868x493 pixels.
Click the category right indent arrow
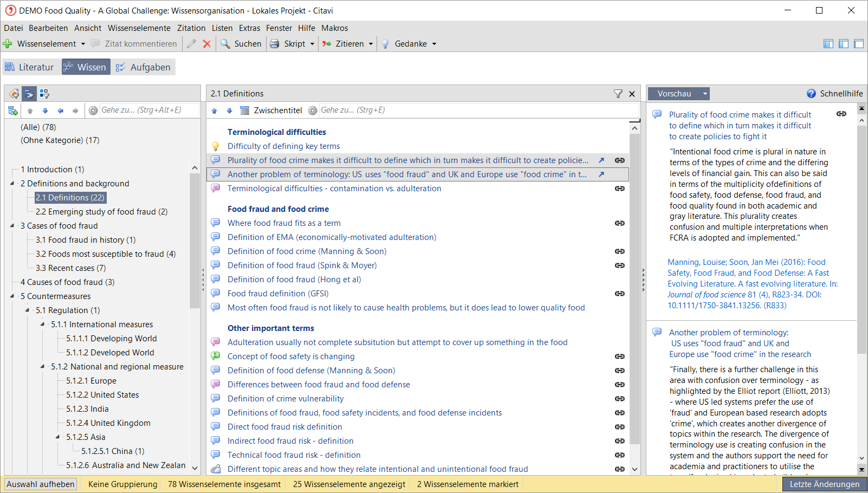pos(76,111)
